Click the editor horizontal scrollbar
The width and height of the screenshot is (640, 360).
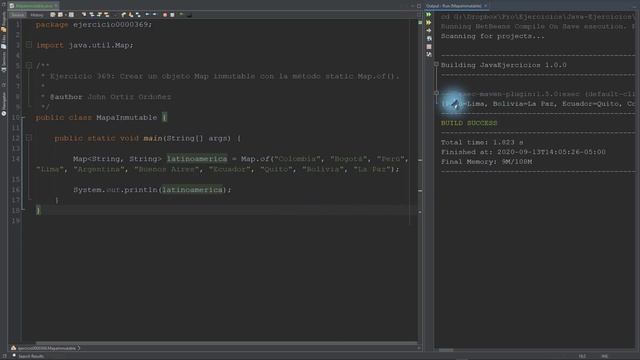[226, 343]
